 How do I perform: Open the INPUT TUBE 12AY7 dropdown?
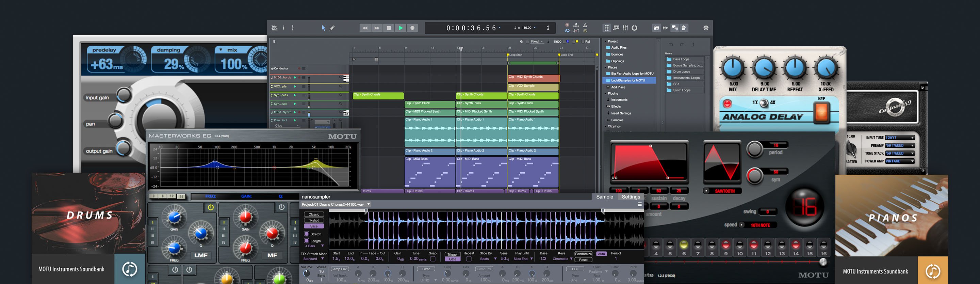[899, 138]
